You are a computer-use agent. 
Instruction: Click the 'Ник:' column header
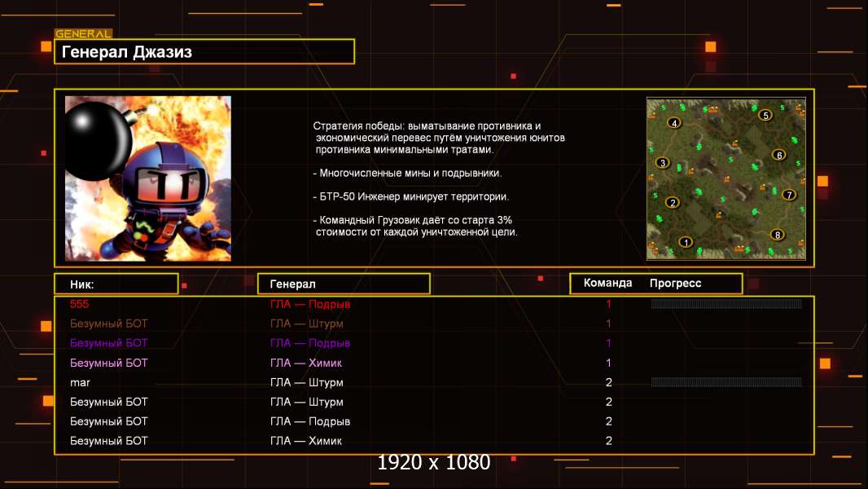[116, 284]
